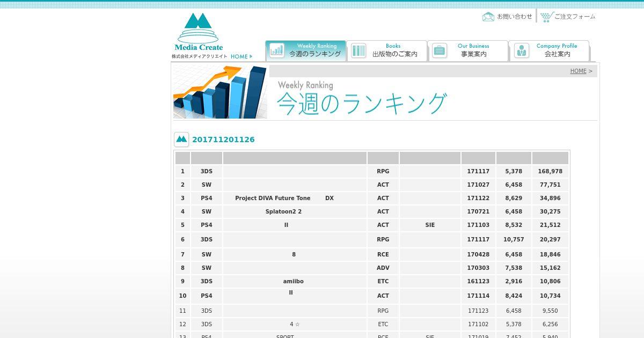
Task: Click sales figure 34,896
Action: click(550, 198)
